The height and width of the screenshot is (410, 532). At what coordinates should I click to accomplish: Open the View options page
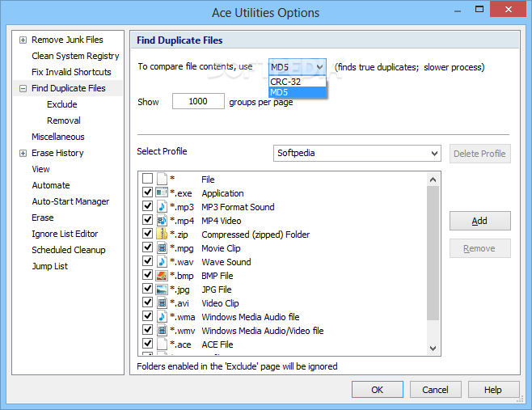(40, 169)
